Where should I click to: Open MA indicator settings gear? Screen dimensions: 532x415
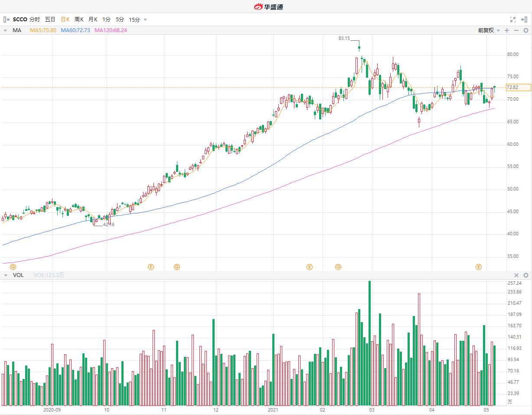(526, 30)
